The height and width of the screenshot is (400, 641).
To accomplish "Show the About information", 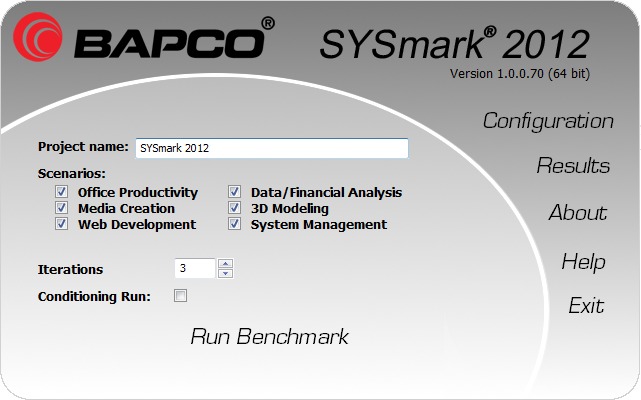I will coord(578,213).
